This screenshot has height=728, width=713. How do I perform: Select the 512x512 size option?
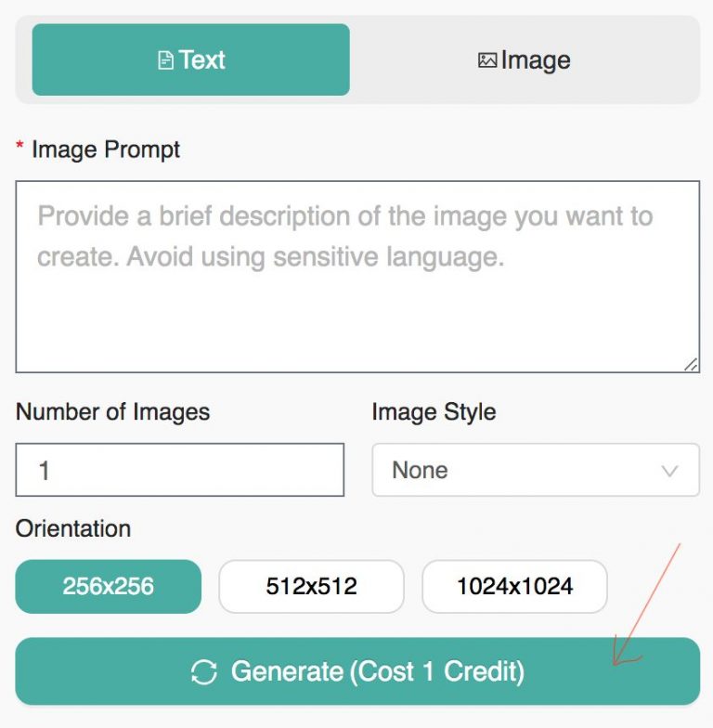tap(312, 587)
